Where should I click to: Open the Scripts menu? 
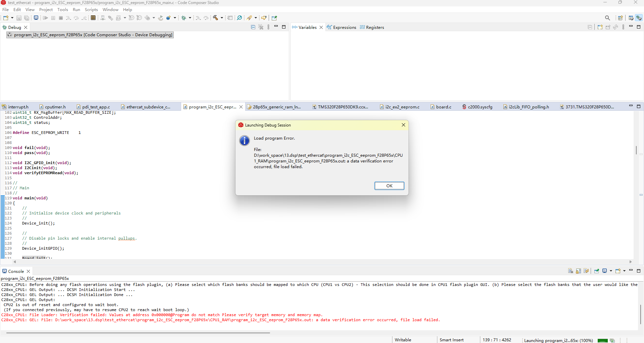click(91, 10)
